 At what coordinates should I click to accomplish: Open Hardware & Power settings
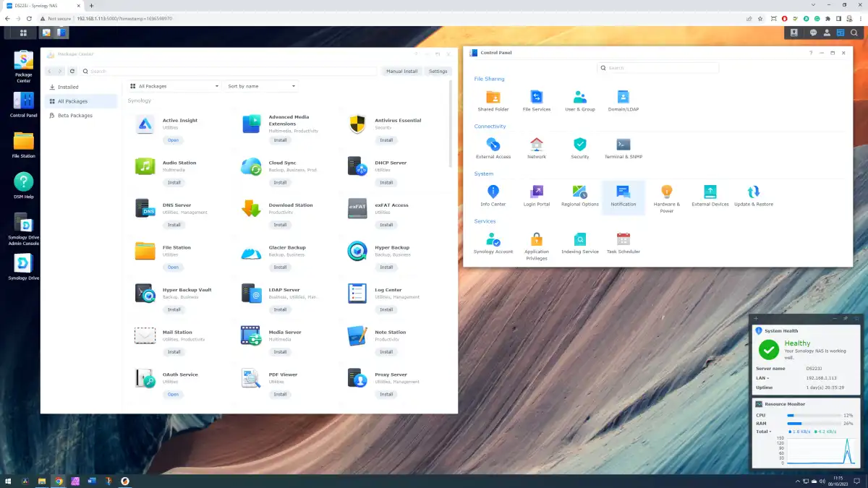point(666,192)
